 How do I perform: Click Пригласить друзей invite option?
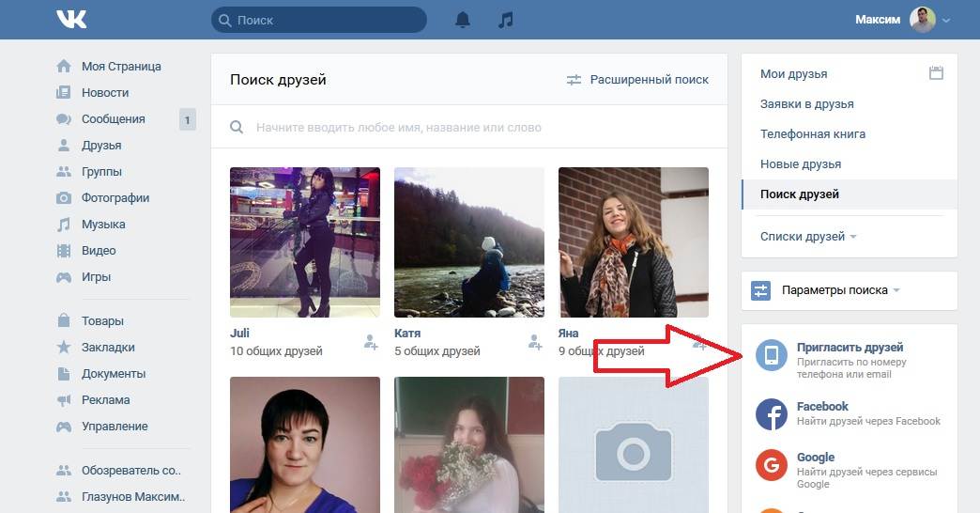[850, 348]
